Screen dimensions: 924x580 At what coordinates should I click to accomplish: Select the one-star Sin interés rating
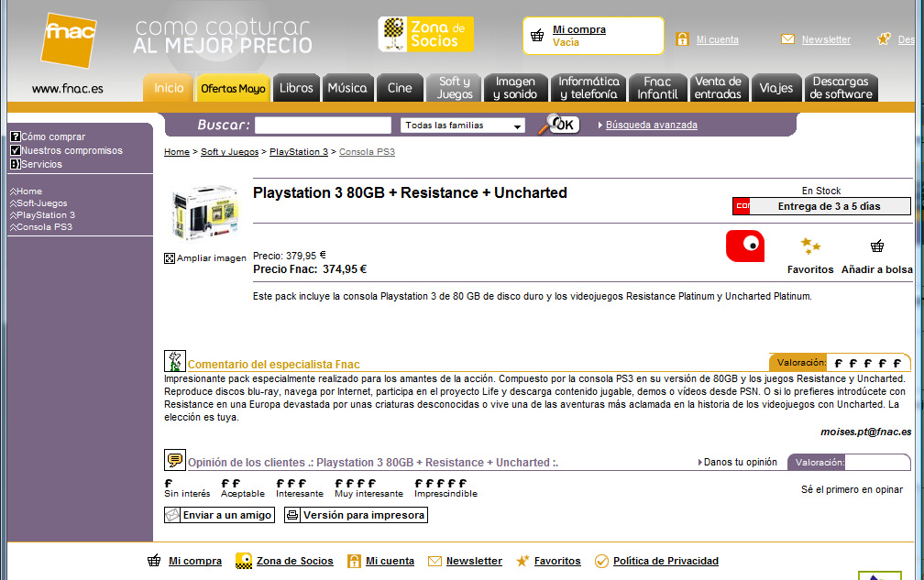pyautogui.click(x=169, y=483)
